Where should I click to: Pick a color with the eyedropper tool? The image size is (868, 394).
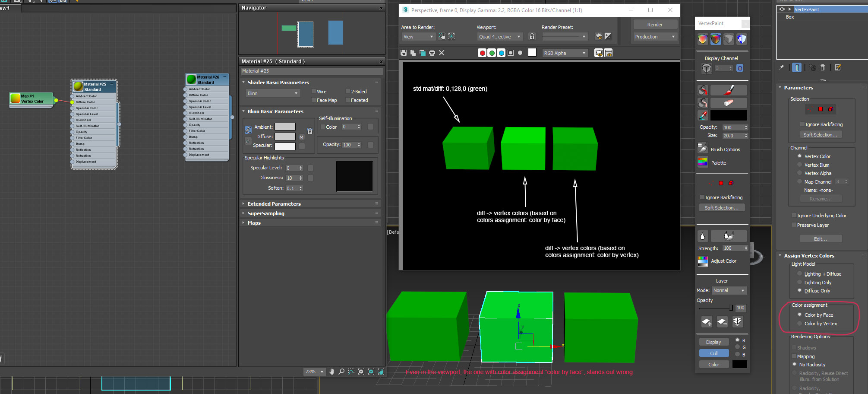coord(703,115)
